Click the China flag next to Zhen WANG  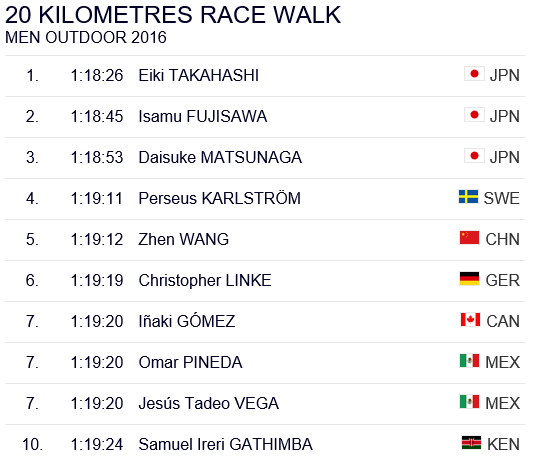pyautogui.click(x=469, y=238)
